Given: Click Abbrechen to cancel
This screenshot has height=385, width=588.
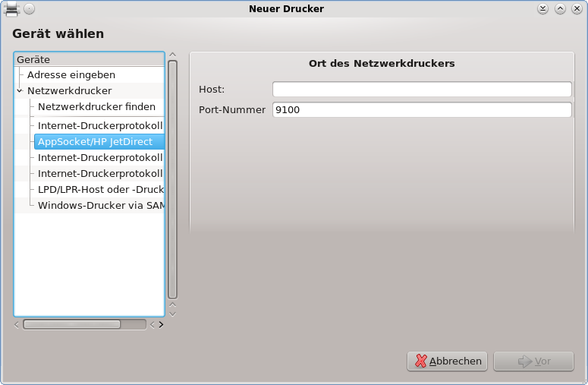Looking at the screenshot, I should (x=447, y=361).
